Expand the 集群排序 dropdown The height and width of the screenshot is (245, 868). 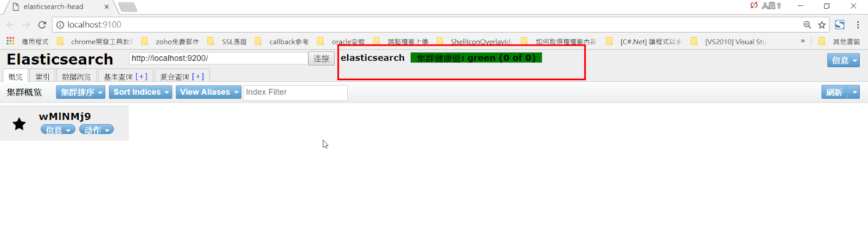pyautogui.click(x=80, y=92)
